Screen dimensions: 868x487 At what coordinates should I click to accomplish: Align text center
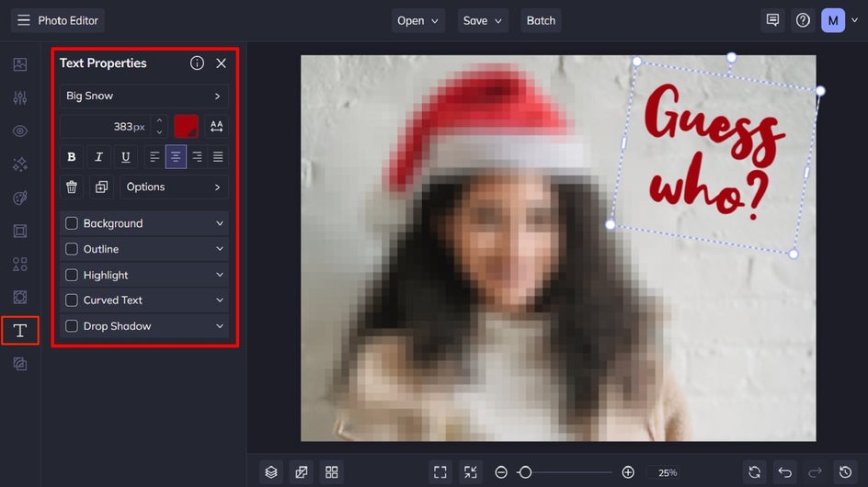pos(176,156)
